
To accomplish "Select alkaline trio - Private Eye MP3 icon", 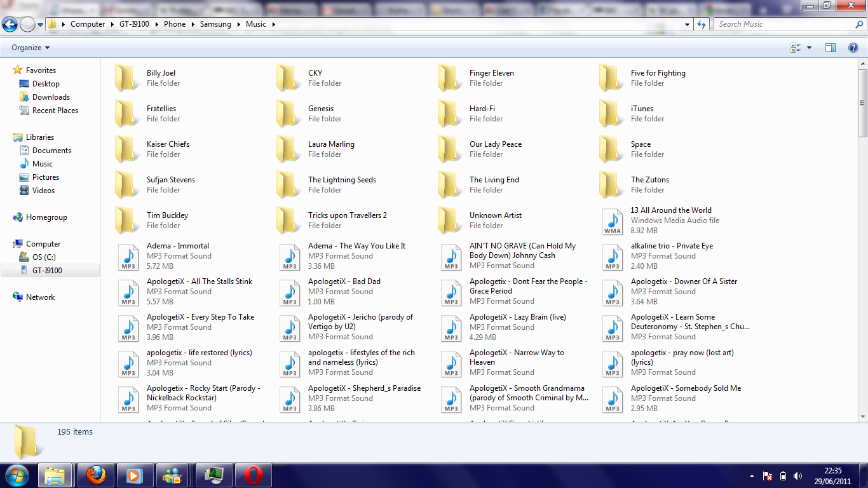I will [x=613, y=257].
